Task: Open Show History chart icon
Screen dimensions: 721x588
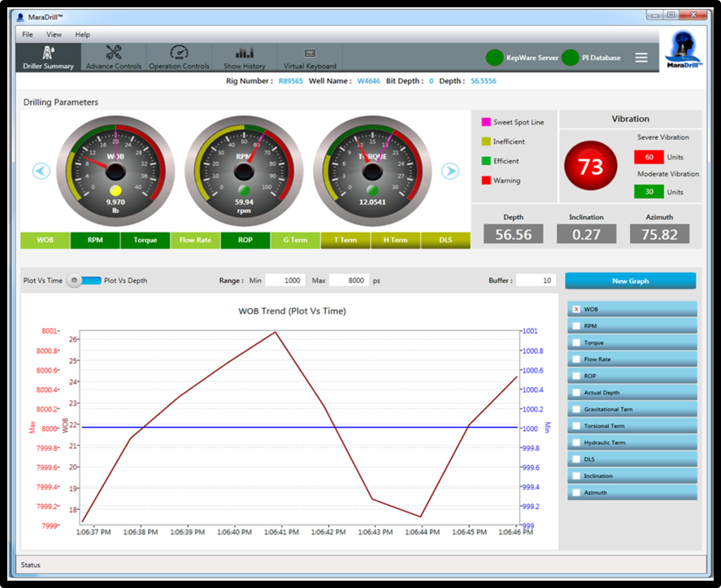Action: (x=245, y=53)
